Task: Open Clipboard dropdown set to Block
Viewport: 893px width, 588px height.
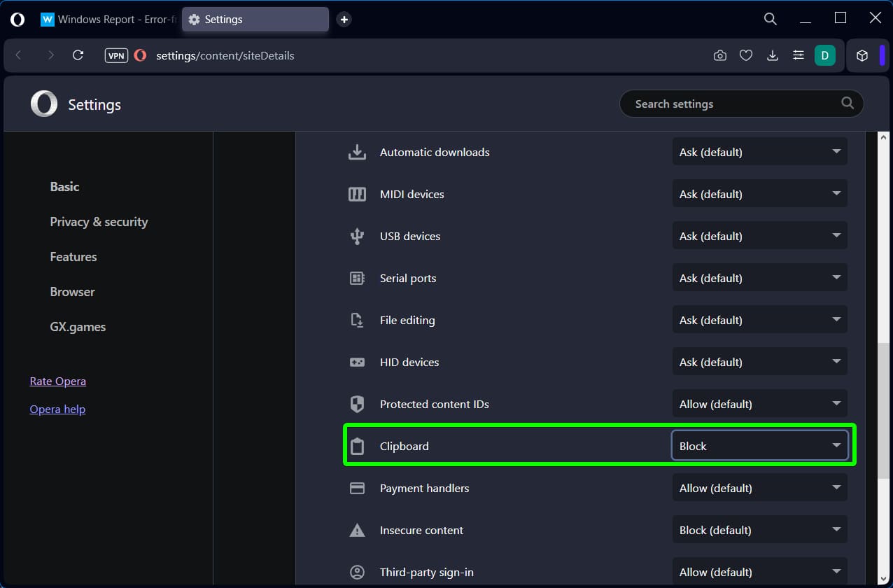Action: (x=759, y=446)
